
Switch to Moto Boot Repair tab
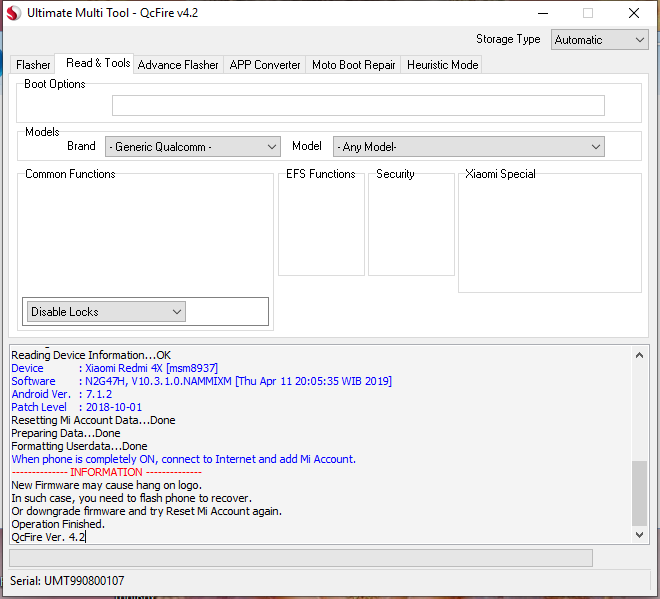coord(354,65)
